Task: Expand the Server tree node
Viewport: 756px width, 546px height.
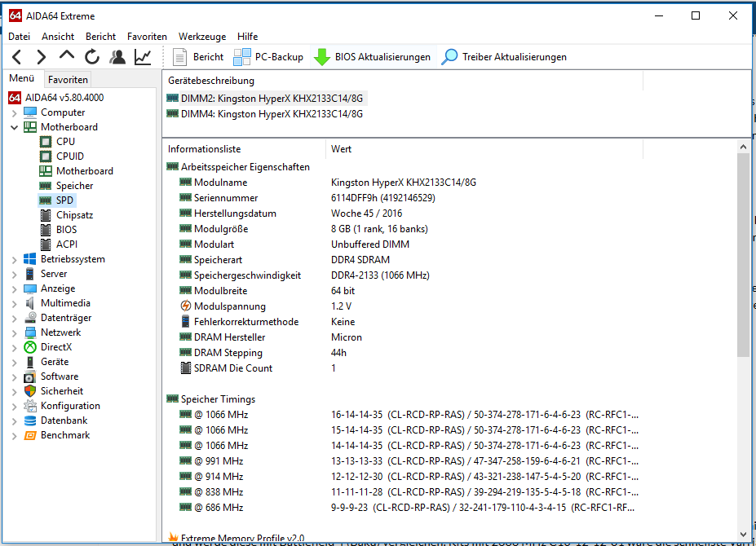Action: point(14,275)
